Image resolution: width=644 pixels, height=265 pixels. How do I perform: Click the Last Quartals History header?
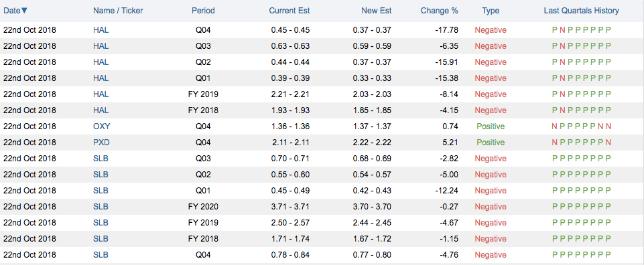click(x=581, y=11)
